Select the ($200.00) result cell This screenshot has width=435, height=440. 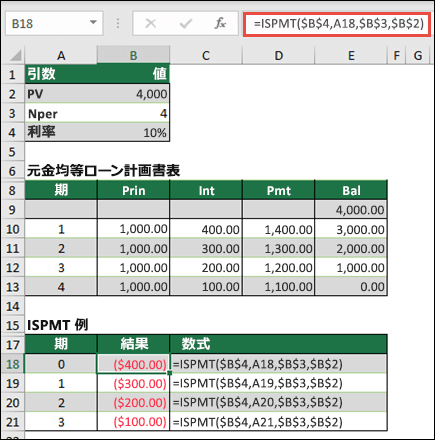pyautogui.click(x=133, y=402)
